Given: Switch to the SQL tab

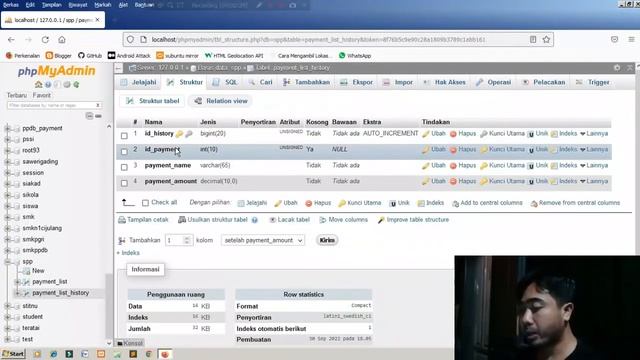Looking at the screenshot, I should point(224,82).
